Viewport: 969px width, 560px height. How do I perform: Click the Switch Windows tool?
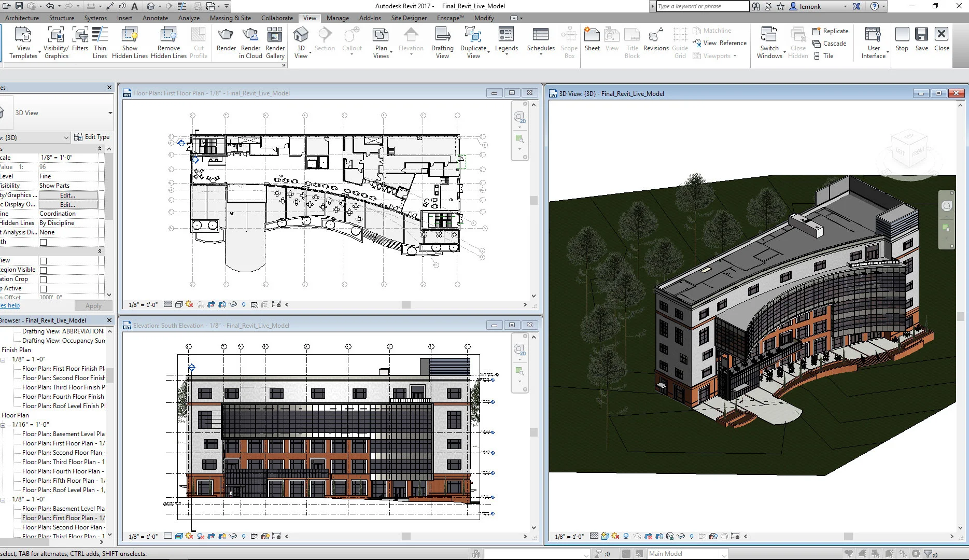tap(769, 43)
